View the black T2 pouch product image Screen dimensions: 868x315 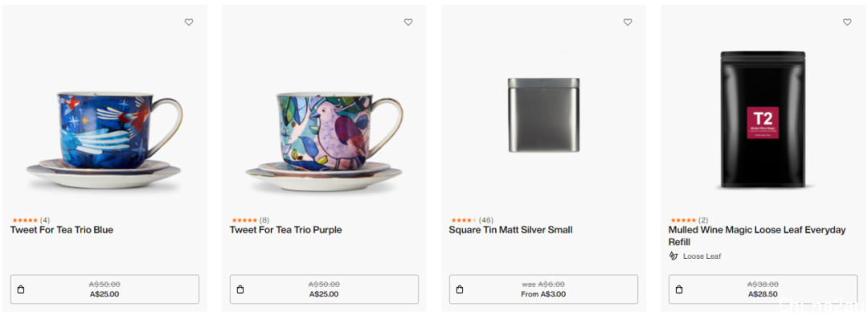pos(763,119)
